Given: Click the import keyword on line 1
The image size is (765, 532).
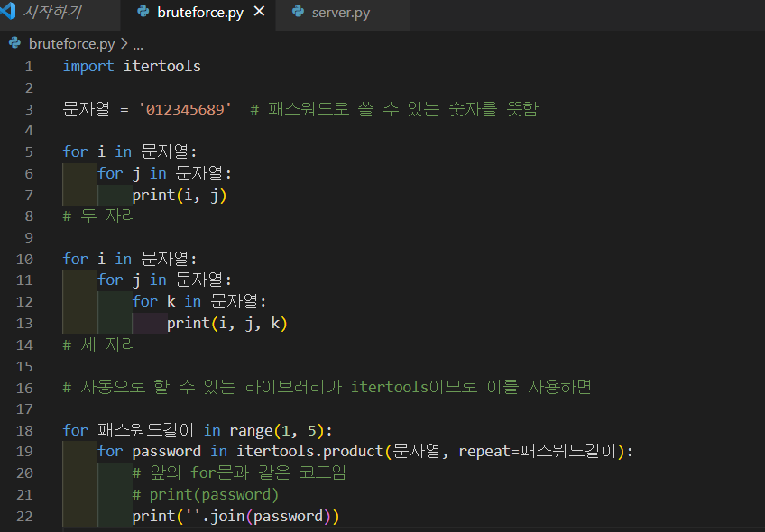Looking at the screenshot, I should pyautogui.click(x=88, y=67).
